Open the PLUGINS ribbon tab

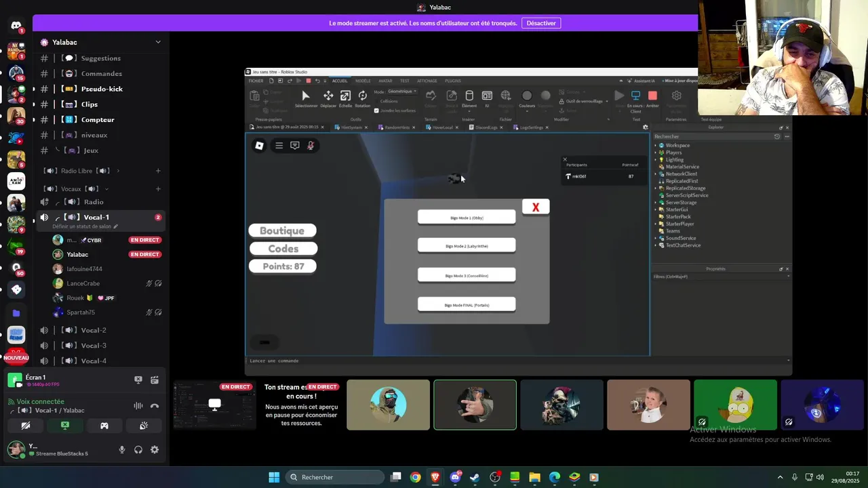[x=452, y=81]
